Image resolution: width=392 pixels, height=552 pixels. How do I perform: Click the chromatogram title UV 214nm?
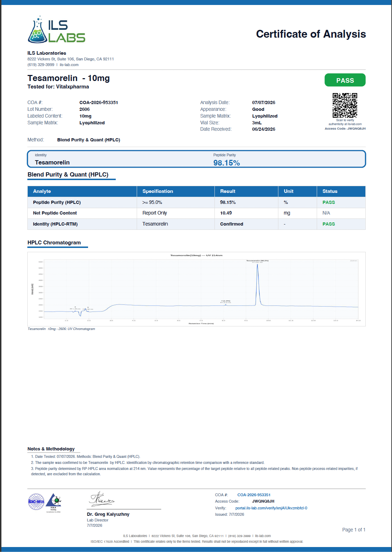click(196, 255)
